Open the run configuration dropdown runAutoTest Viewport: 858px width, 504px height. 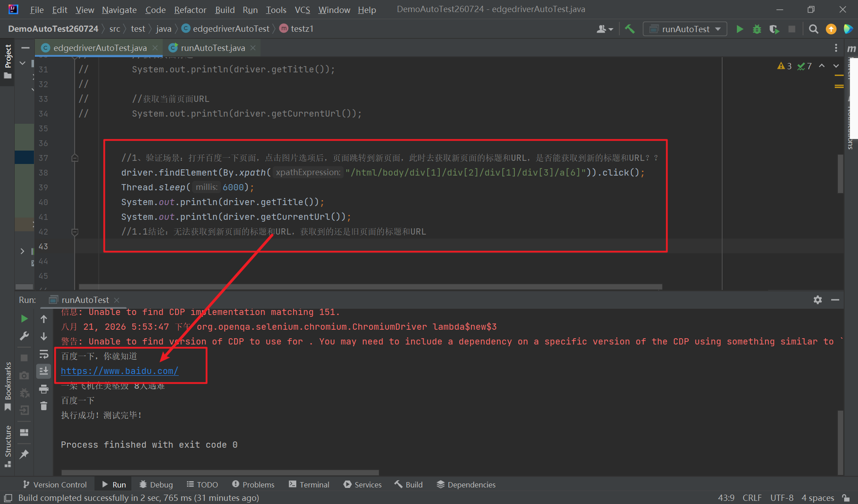685,29
